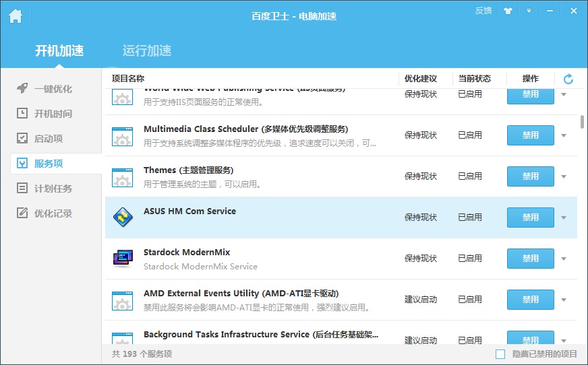The width and height of the screenshot is (588, 365).
Task: Click the ASUS HM Com Service icon
Action: pyautogui.click(x=123, y=217)
